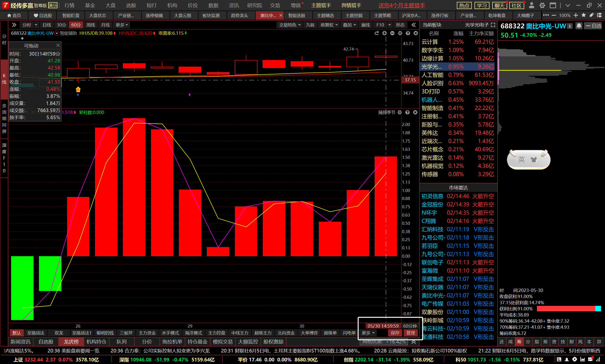Click the 捕捞季节 indicator help icon
The height and width of the screenshot is (364, 605).
coord(407,112)
